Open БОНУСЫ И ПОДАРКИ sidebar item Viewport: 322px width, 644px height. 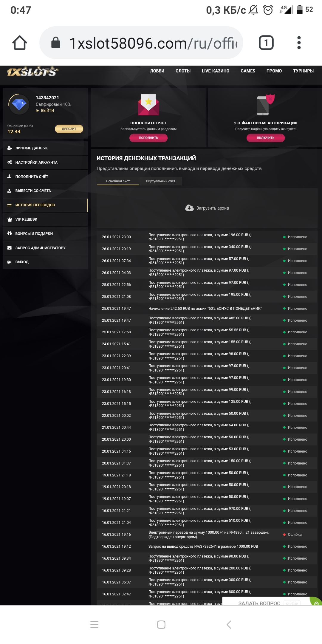[x=34, y=234]
